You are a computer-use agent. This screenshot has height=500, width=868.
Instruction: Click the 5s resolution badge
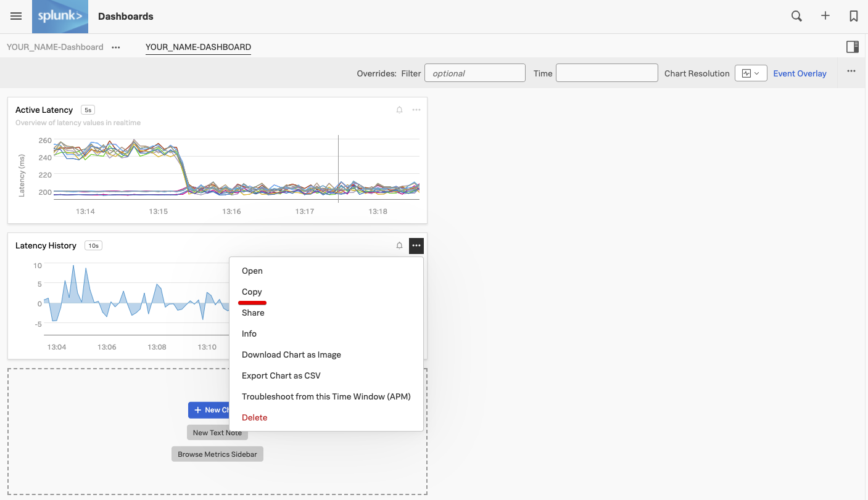pos(88,110)
